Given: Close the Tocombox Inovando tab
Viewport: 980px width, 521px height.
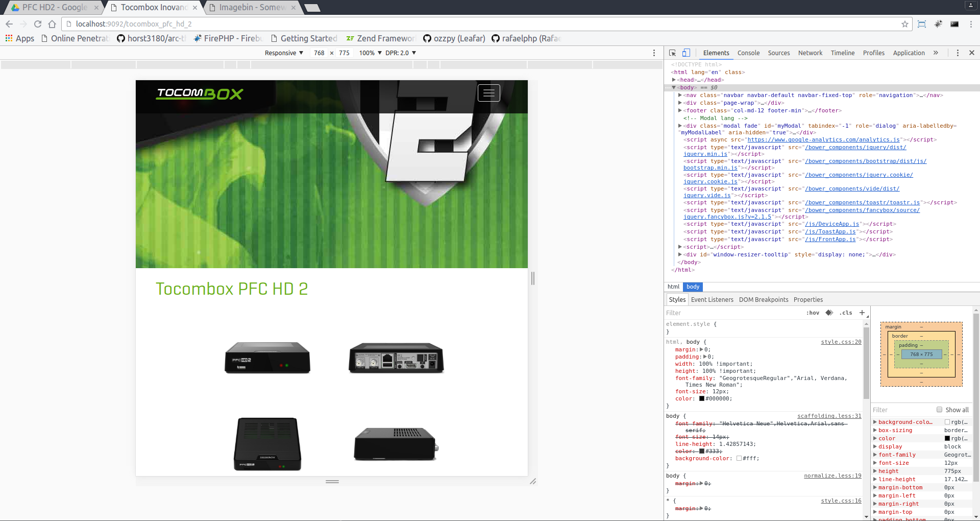Looking at the screenshot, I should click(195, 8).
